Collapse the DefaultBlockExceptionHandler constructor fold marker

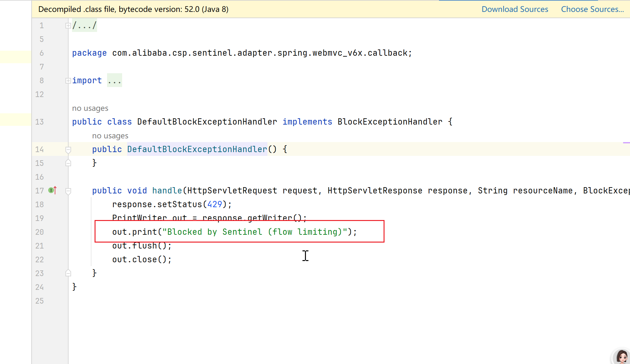point(68,150)
